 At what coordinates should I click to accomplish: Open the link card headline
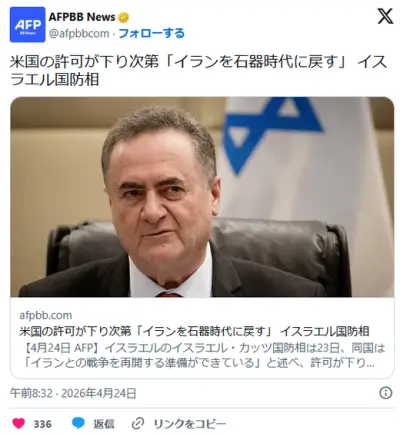click(194, 331)
